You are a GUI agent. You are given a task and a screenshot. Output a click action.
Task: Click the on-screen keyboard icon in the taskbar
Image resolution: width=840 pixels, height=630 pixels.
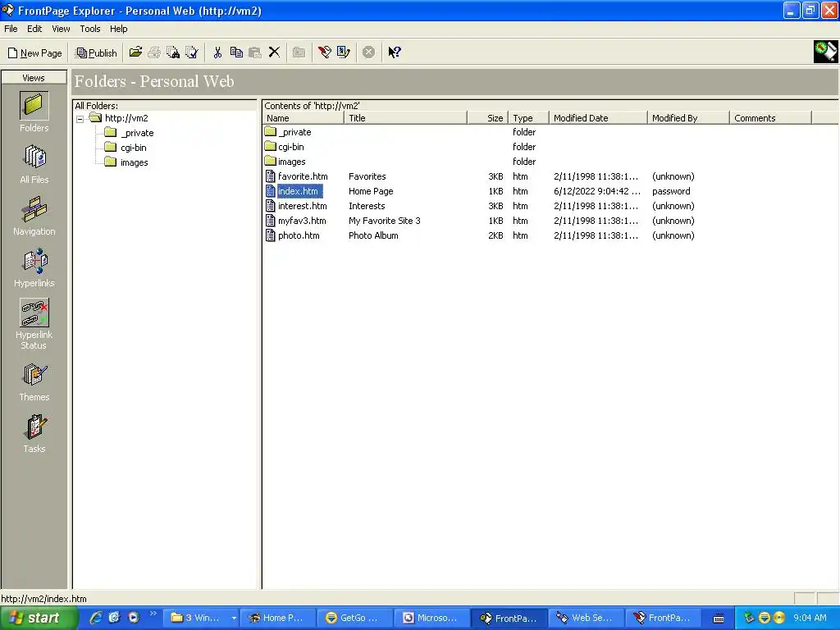(719, 619)
